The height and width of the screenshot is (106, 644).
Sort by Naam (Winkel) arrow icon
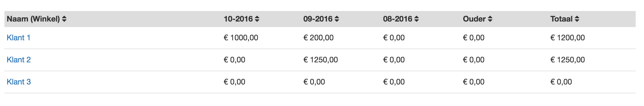[x=64, y=19]
